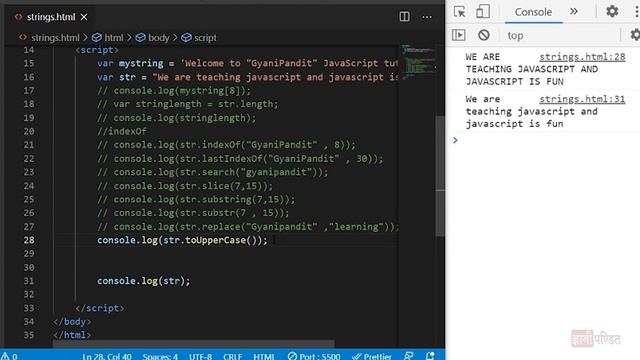Click line number 35 in the gutter
Image resolution: width=640 pixels, height=360 pixels.
[29, 335]
